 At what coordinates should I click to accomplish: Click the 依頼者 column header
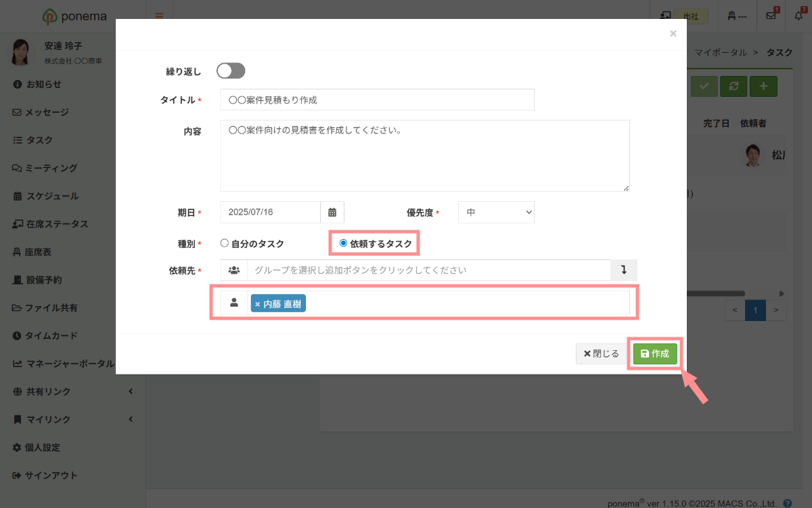(753, 123)
